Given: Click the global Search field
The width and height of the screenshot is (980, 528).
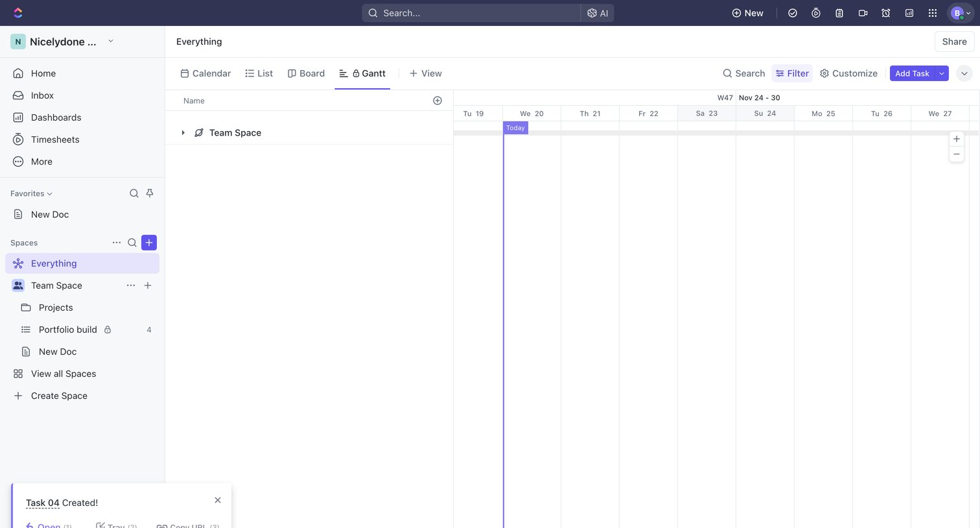Looking at the screenshot, I should click(471, 13).
